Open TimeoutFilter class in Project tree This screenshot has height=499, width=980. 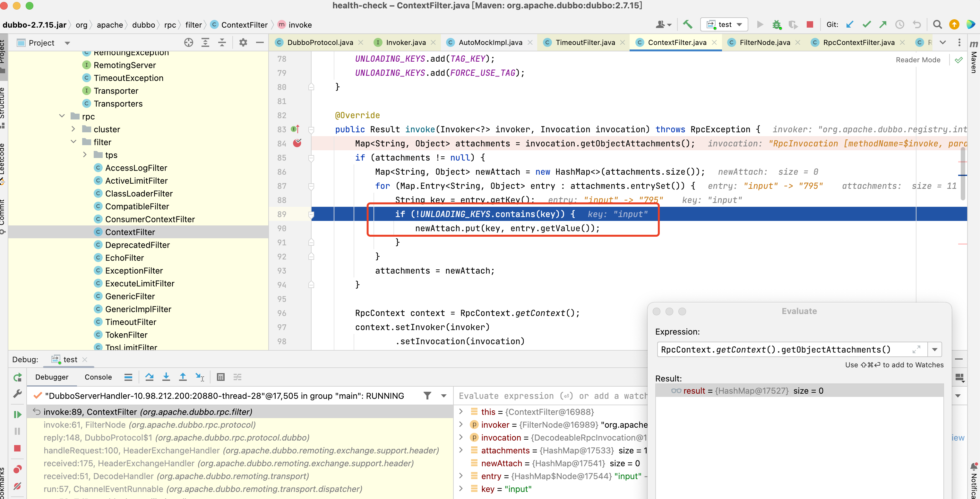[131, 322]
